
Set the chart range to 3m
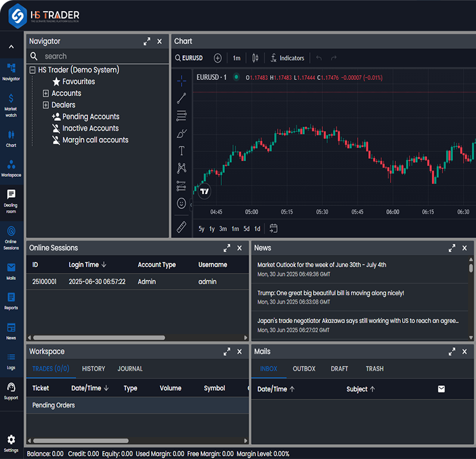point(223,229)
